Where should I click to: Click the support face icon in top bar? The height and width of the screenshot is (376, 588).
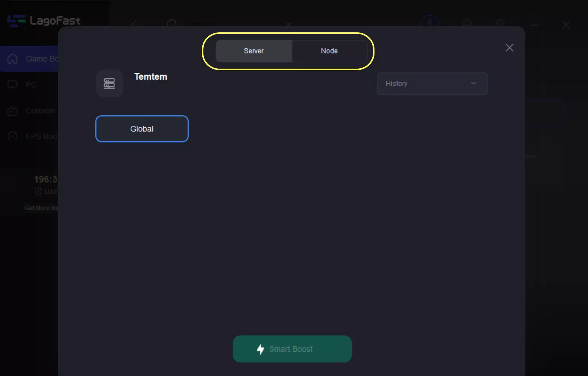coord(467,23)
